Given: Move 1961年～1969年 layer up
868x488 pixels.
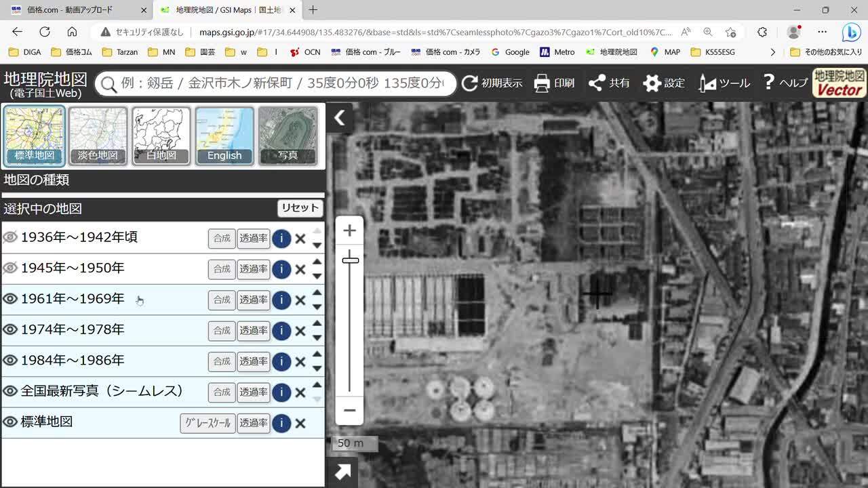Looking at the screenshot, I should (317, 292).
